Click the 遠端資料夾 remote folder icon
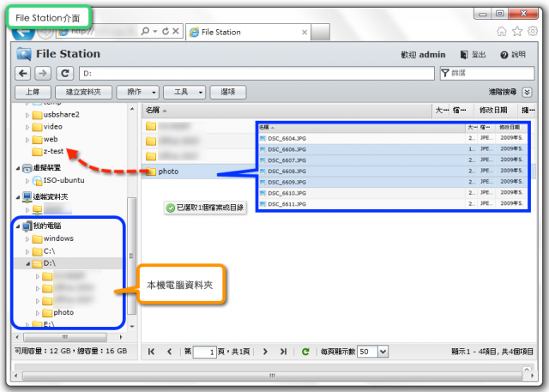The height and width of the screenshot is (392, 549). (x=27, y=196)
